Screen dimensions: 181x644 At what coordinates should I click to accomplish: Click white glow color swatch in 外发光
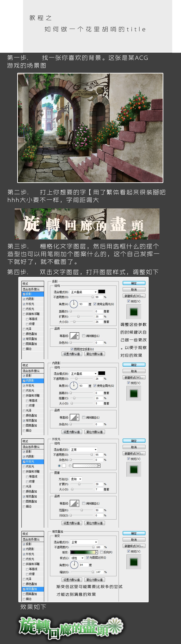coord(64,466)
